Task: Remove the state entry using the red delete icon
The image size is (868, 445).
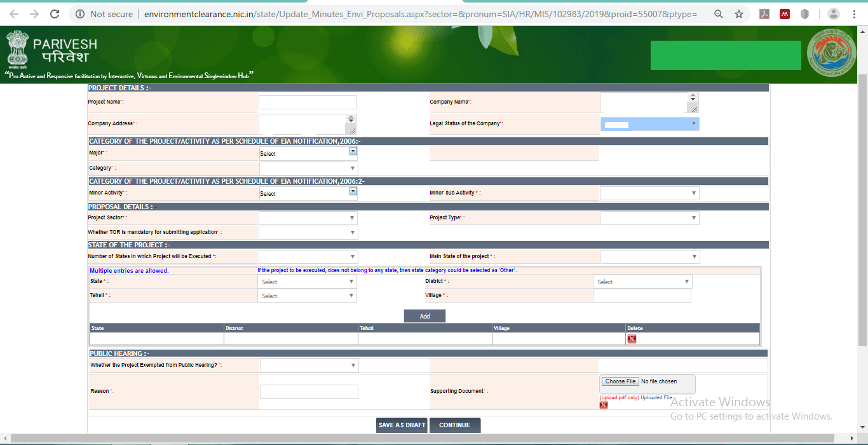Action: 632,338
